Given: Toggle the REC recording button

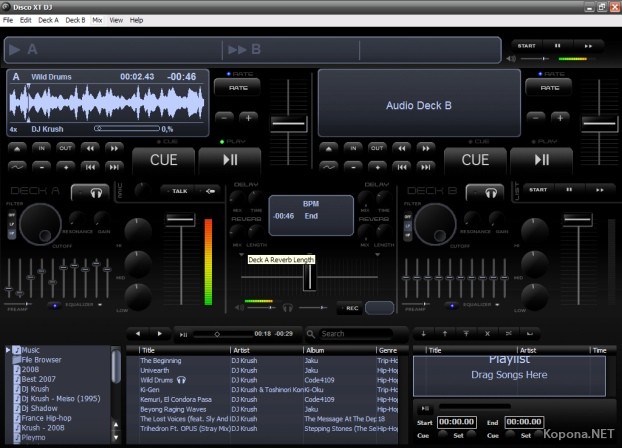Looking at the screenshot, I should point(352,308).
